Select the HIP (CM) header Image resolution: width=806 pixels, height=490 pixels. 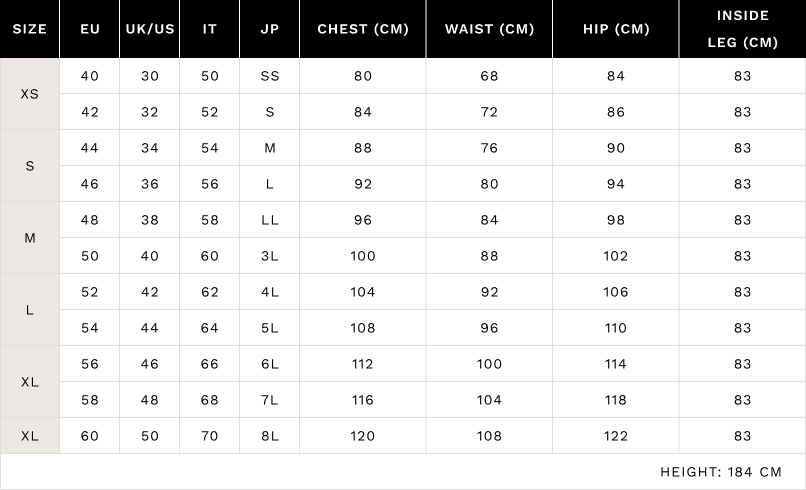tap(616, 29)
